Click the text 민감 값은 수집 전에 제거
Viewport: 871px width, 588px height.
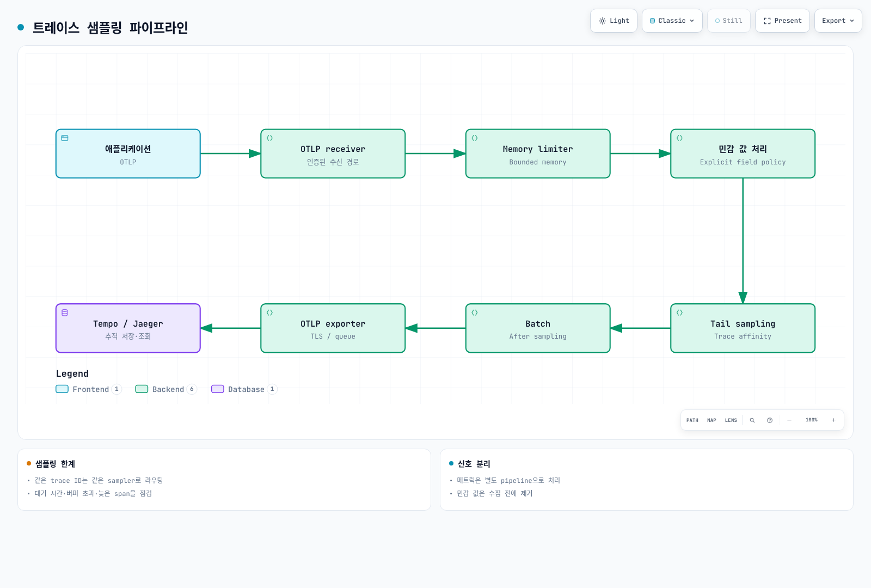[x=495, y=493]
